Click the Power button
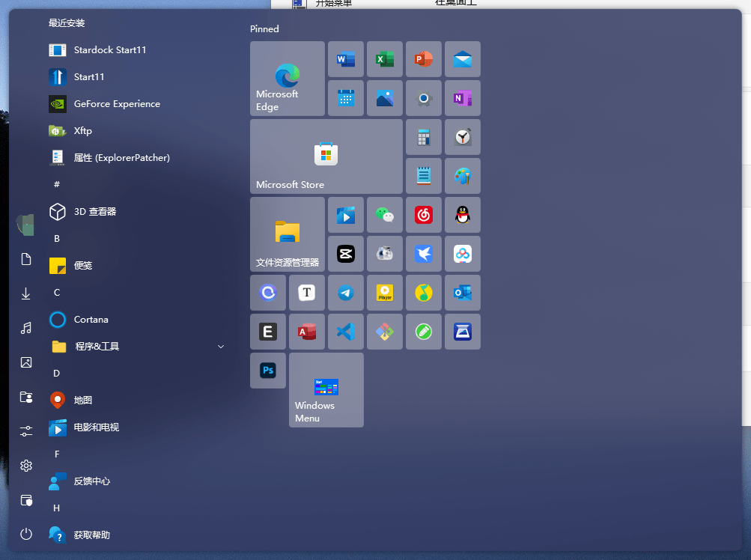The height and width of the screenshot is (560, 751). tap(26, 534)
